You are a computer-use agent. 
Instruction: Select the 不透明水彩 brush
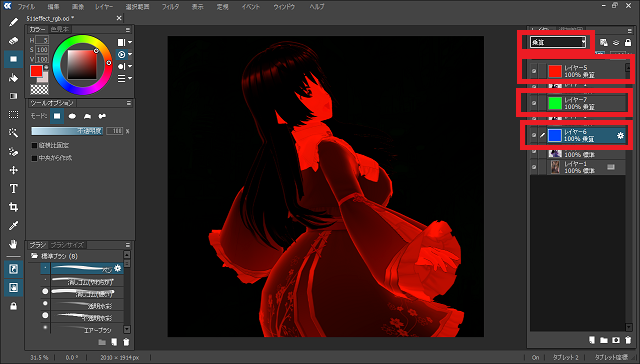pos(82,317)
